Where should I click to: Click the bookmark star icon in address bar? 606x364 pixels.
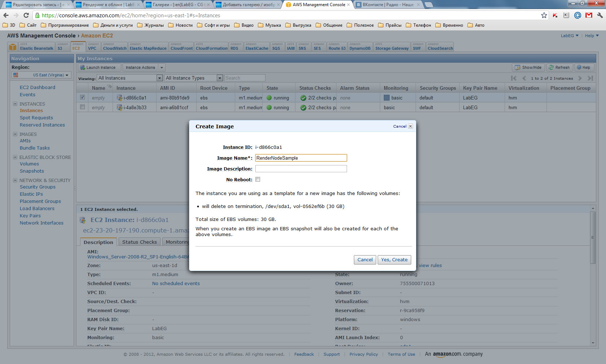pos(544,15)
